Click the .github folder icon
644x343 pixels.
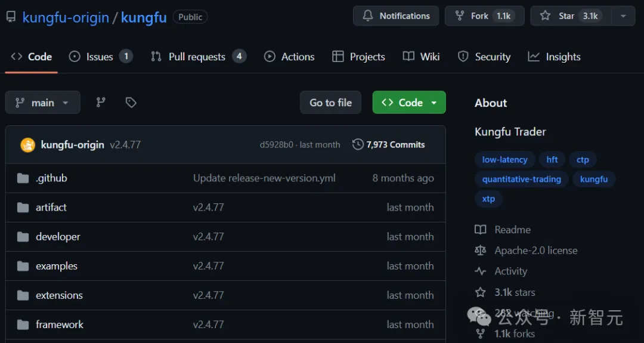tap(23, 178)
